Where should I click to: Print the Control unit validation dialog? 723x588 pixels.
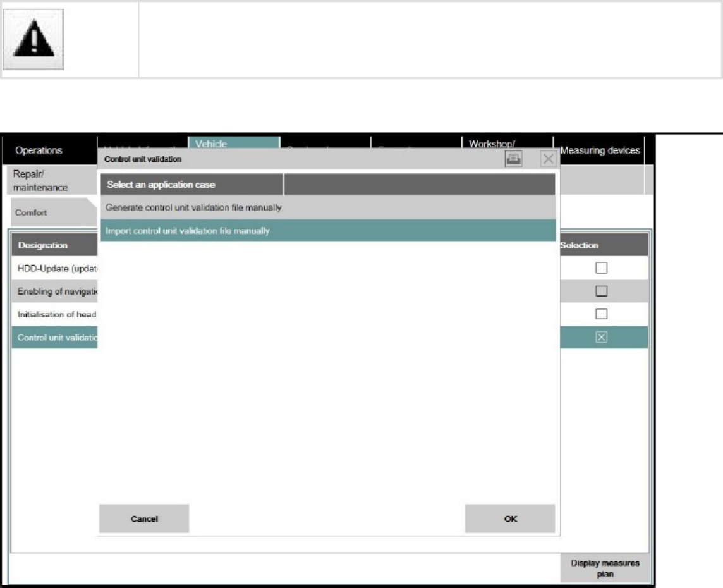coord(513,159)
